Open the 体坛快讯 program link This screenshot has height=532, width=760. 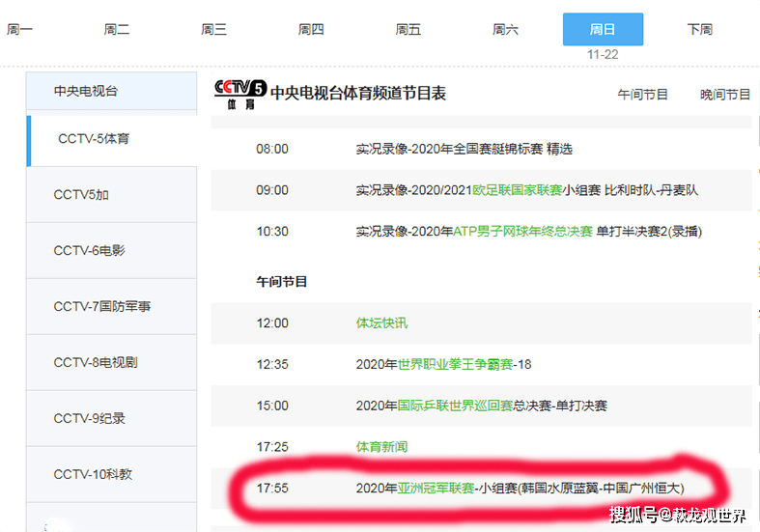(382, 323)
